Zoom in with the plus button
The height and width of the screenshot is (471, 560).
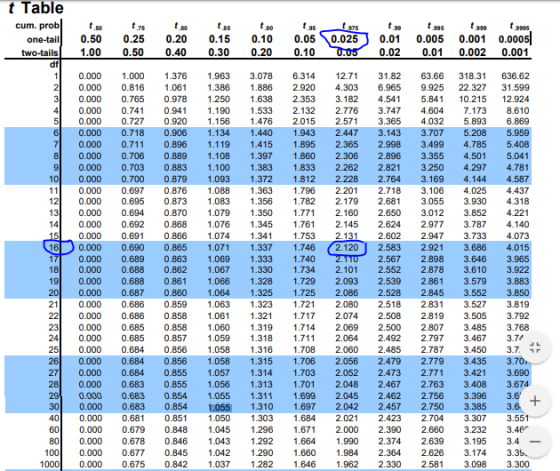click(x=535, y=401)
